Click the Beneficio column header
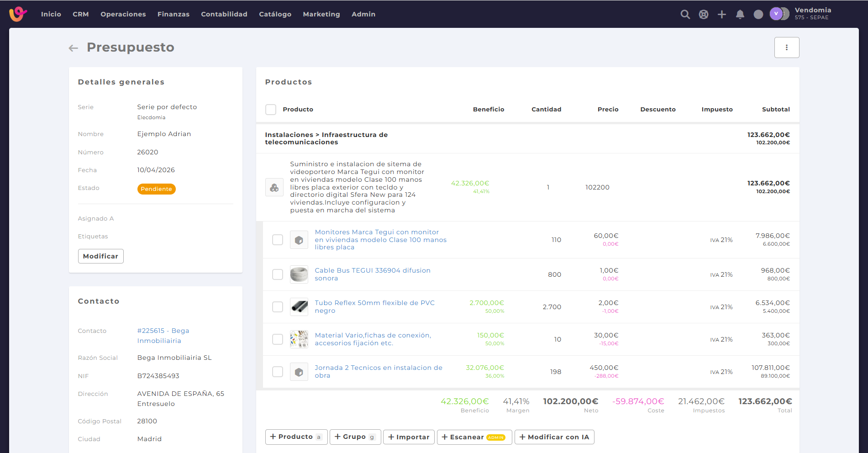Image resolution: width=868 pixels, height=453 pixels. click(489, 110)
